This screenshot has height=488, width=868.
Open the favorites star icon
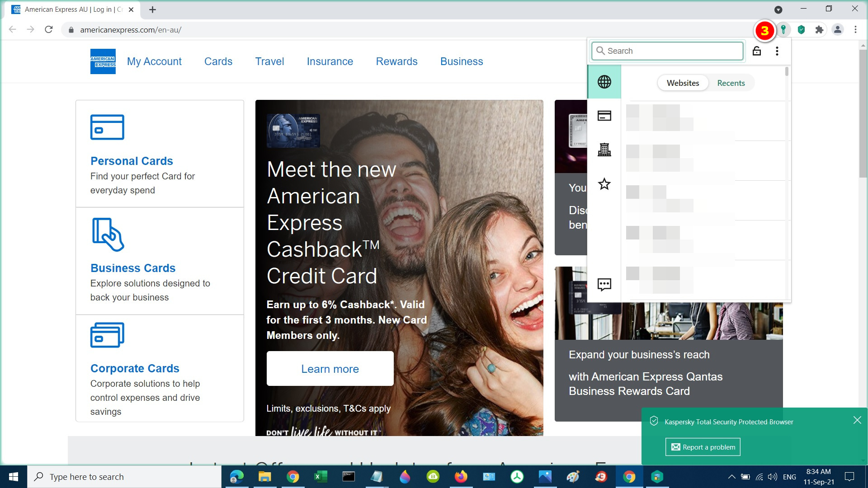point(604,184)
